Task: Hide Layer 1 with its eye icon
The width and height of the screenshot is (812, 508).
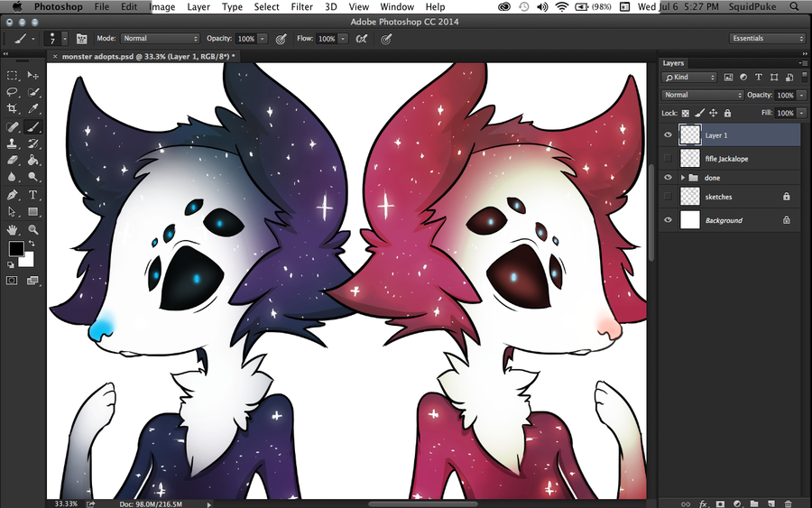Action: [x=668, y=134]
